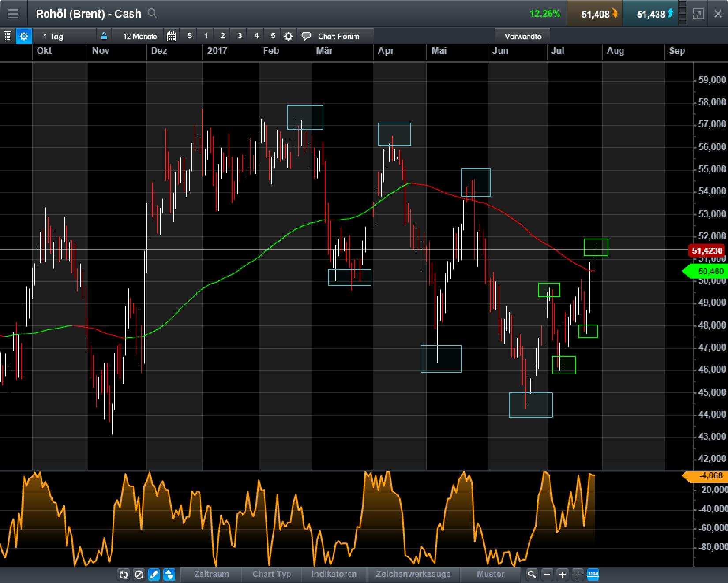The height and width of the screenshot is (583, 728).
Task: Click the clear drawings circle-slash icon
Action: point(139,574)
